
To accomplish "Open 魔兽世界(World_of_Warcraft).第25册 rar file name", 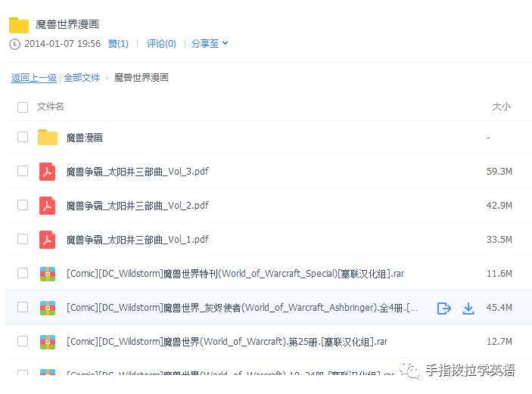I will (227, 342).
